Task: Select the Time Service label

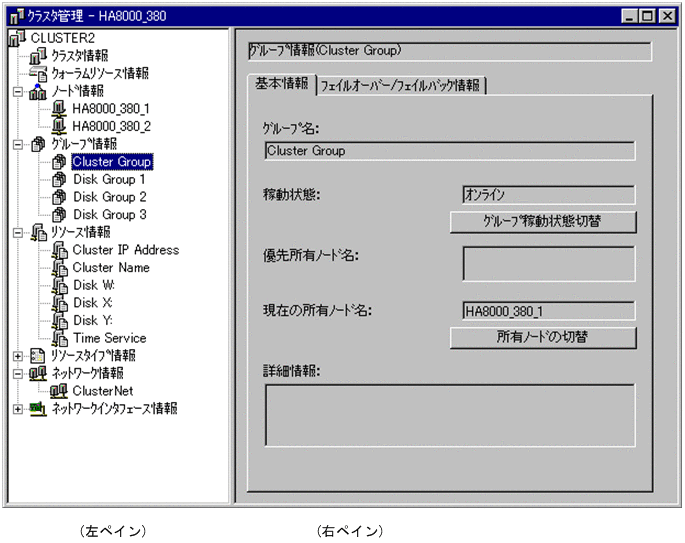Action: coord(110,338)
